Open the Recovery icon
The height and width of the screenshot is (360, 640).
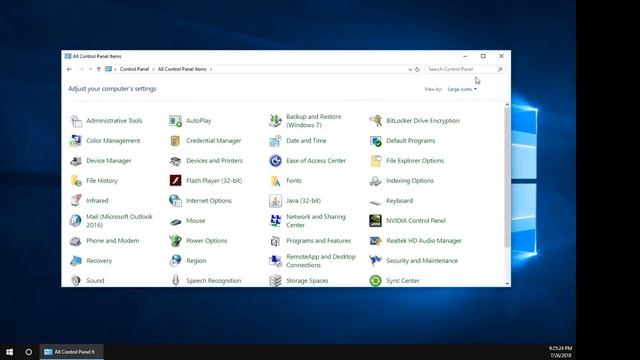tap(76, 261)
